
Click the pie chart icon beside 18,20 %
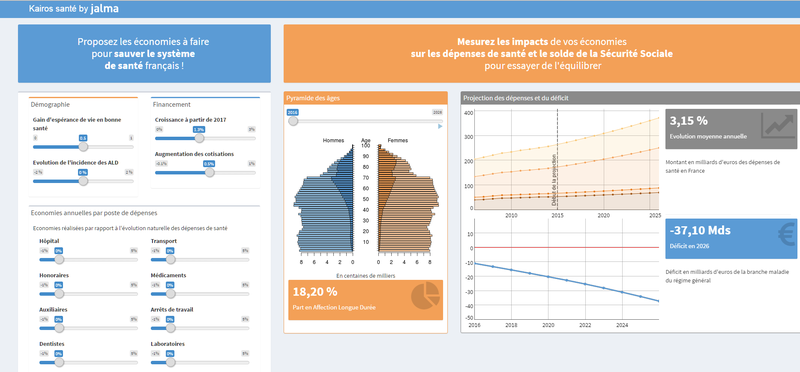(426, 295)
